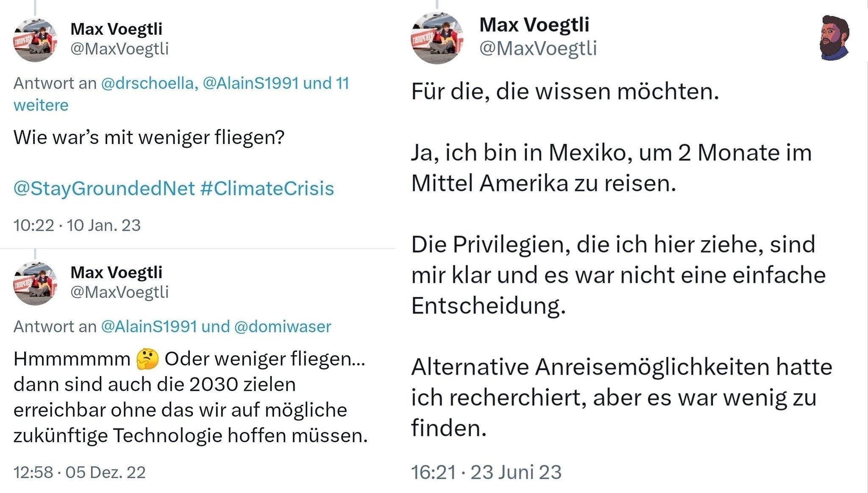Click the @MaxVoegtli handle on the Mexiko tweet
The image size is (868, 493).
(x=538, y=48)
